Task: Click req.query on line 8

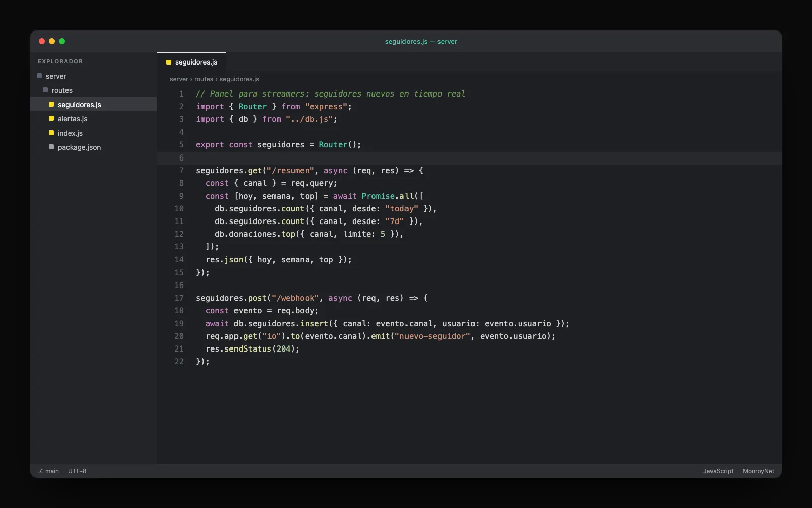Action: tap(312, 183)
